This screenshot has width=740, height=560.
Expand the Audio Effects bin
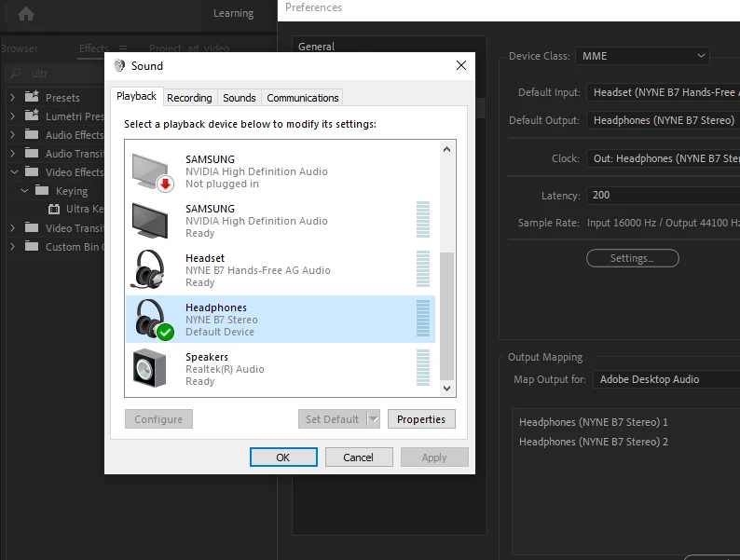[13, 135]
